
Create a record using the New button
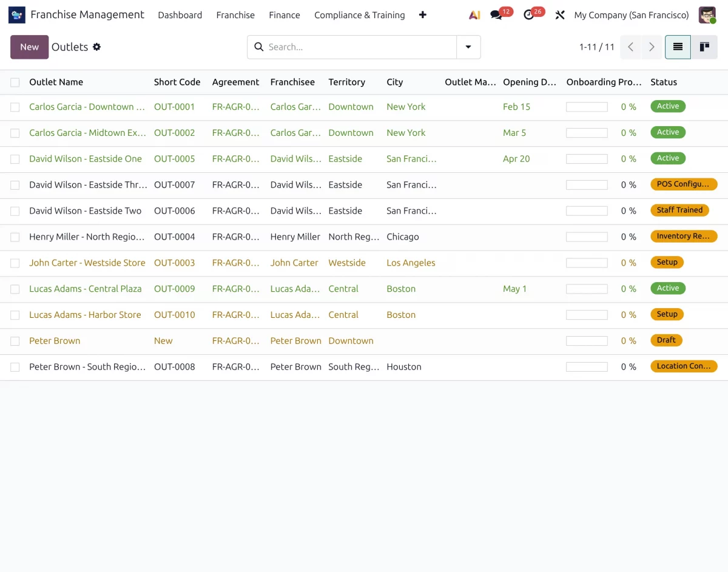tap(29, 47)
